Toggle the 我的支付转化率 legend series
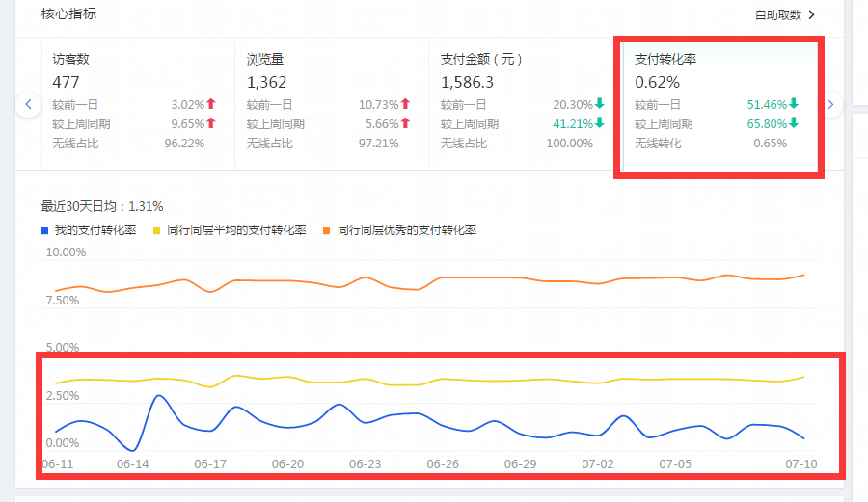 pos(89,230)
